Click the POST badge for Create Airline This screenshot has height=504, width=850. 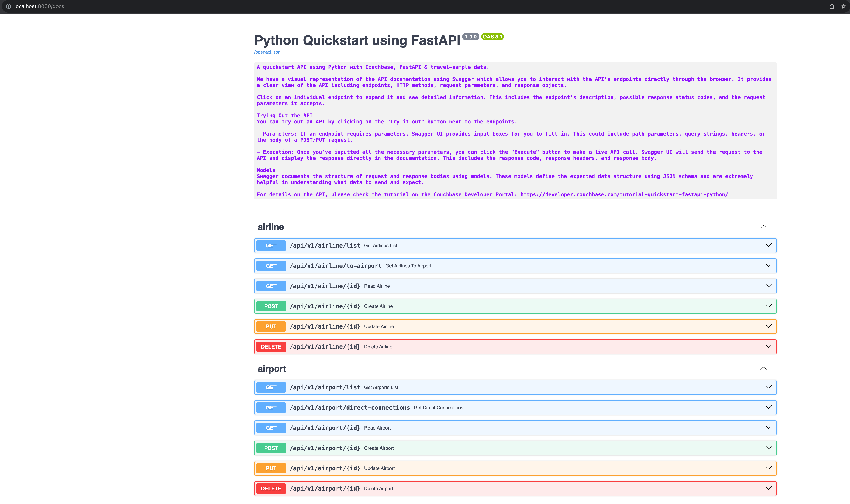pos(271,306)
